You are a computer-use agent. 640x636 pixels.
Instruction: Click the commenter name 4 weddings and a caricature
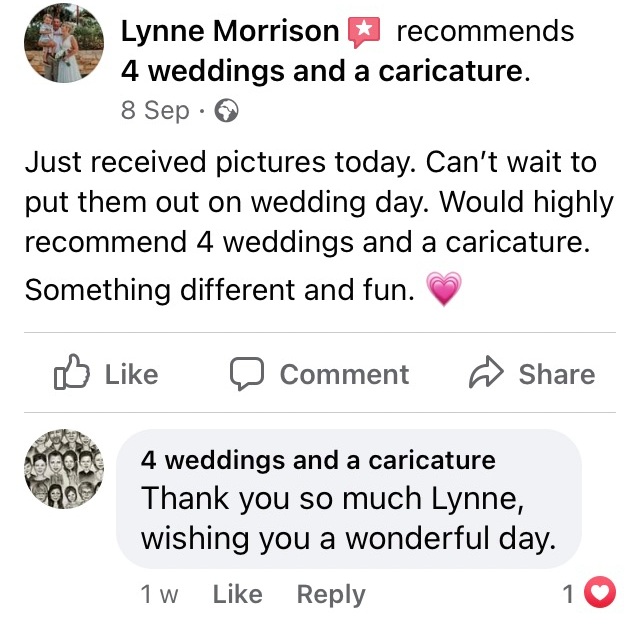318,460
